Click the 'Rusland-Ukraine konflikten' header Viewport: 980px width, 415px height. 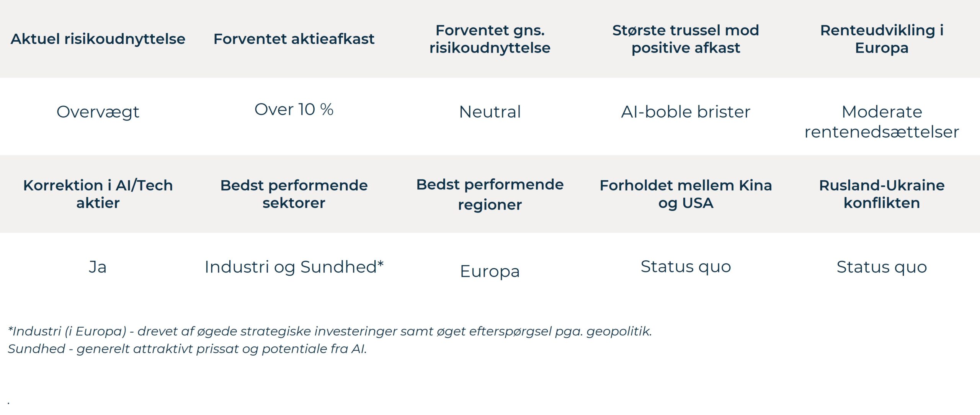[882, 194]
